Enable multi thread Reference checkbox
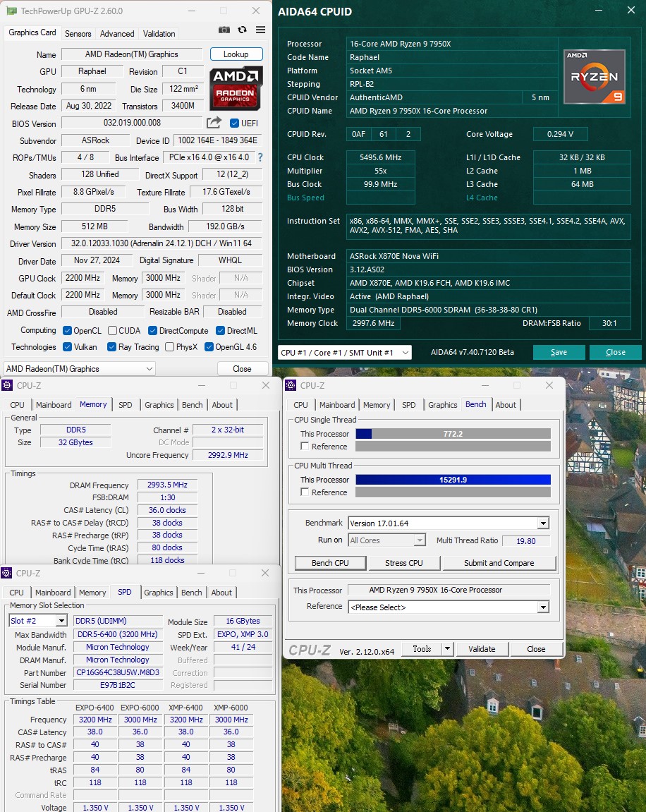 (305, 492)
